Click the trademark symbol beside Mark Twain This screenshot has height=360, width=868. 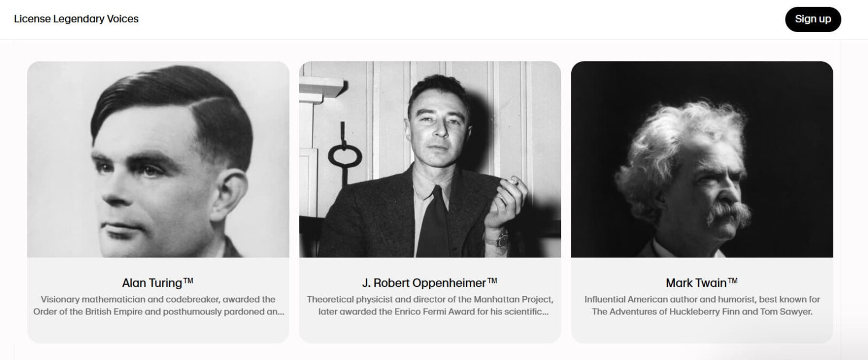732,281
